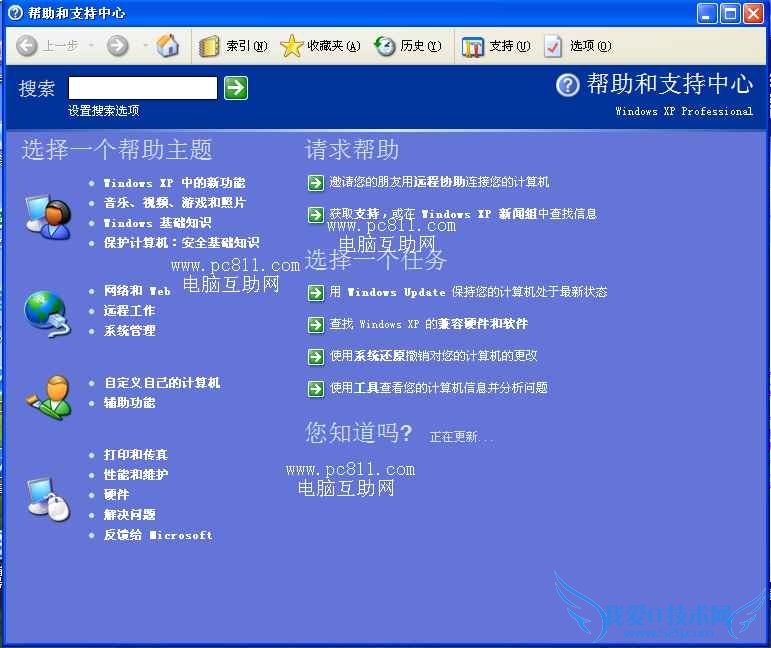Click title bar help icon

[16, 12]
